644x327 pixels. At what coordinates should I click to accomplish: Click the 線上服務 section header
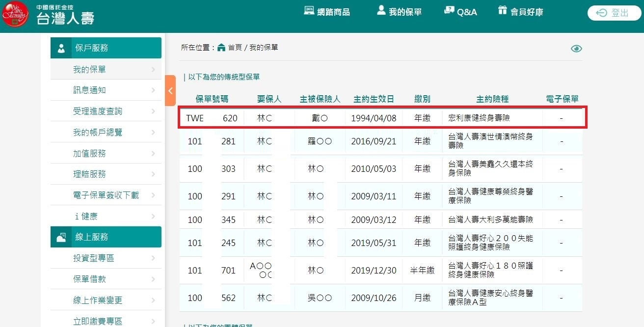106,237
